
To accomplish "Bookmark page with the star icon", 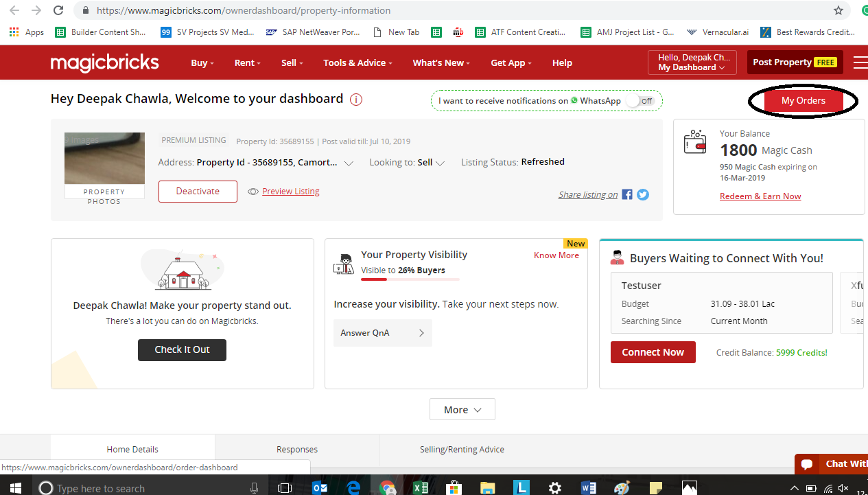I will point(838,10).
